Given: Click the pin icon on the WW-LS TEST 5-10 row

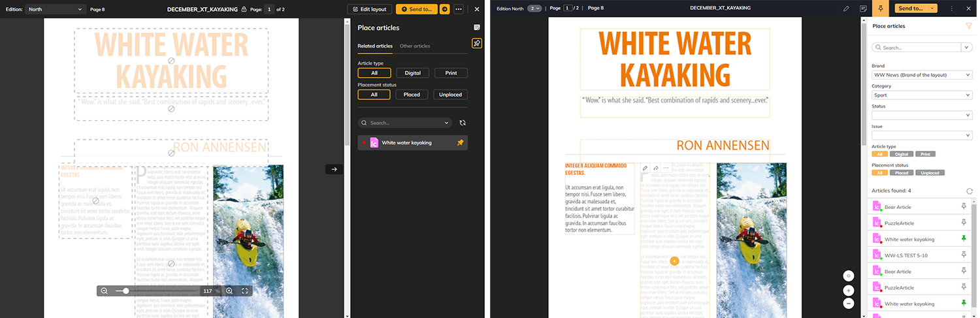Looking at the screenshot, I should tap(964, 255).
